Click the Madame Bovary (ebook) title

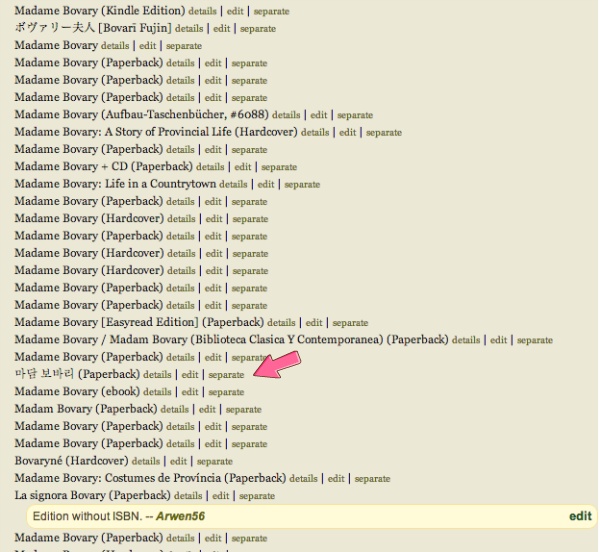(77, 391)
